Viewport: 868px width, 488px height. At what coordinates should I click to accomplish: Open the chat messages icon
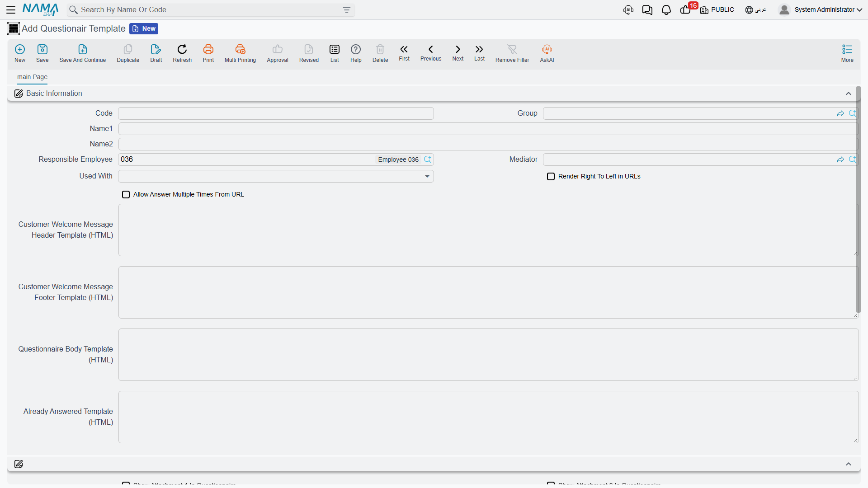[x=647, y=10]
